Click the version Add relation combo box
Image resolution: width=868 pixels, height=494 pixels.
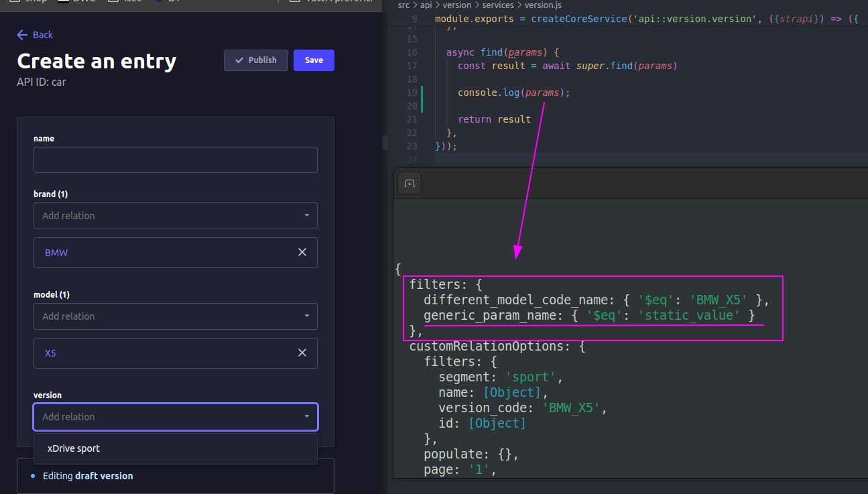point(176,417)
